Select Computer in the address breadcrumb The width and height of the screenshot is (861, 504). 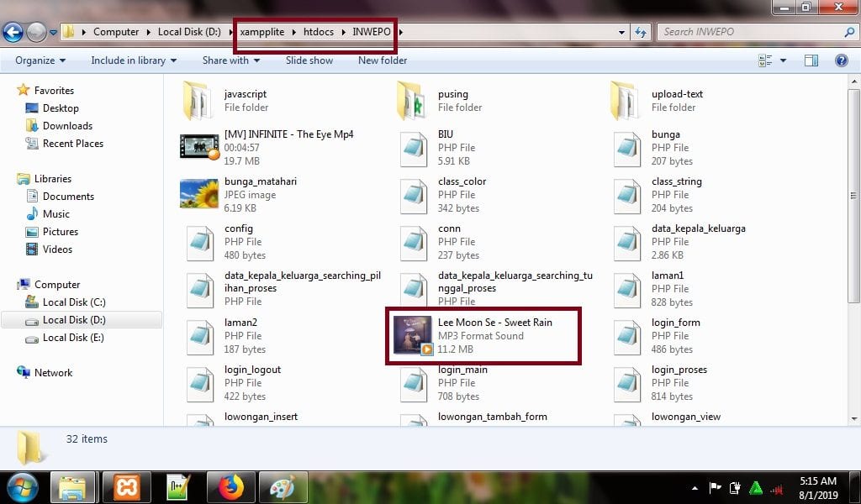(x=116, y=32)
